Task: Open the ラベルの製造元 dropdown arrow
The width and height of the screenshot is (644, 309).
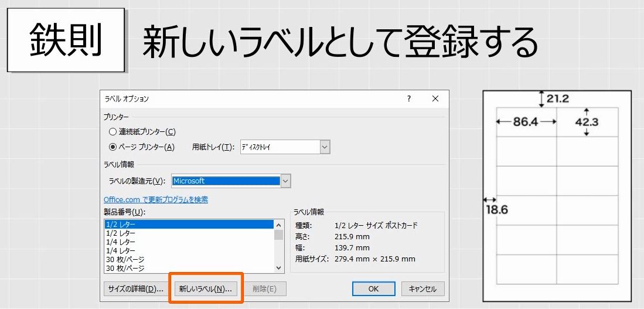Action: (x=286, y=181)
